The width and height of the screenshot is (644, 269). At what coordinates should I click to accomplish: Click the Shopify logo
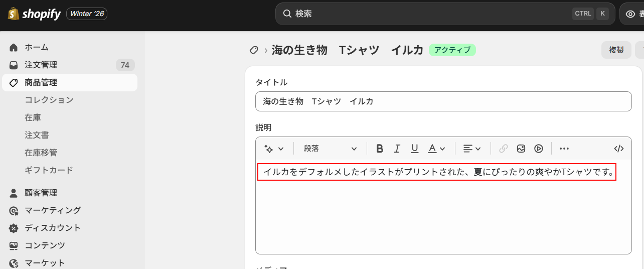[x=34, y=14]
